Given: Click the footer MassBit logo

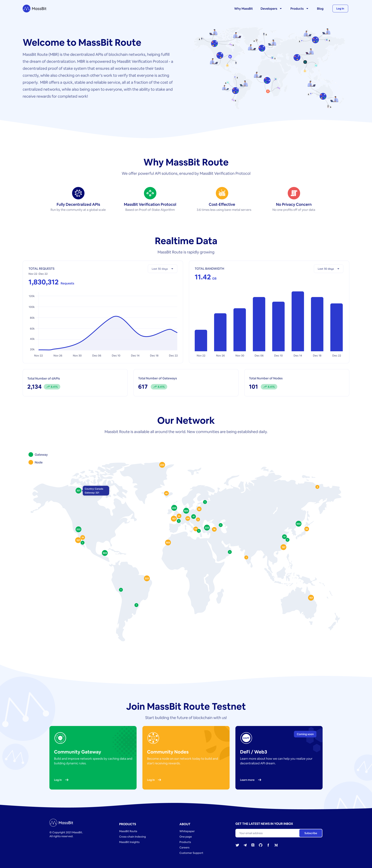Looking at the screenshot, I should 61,822.
